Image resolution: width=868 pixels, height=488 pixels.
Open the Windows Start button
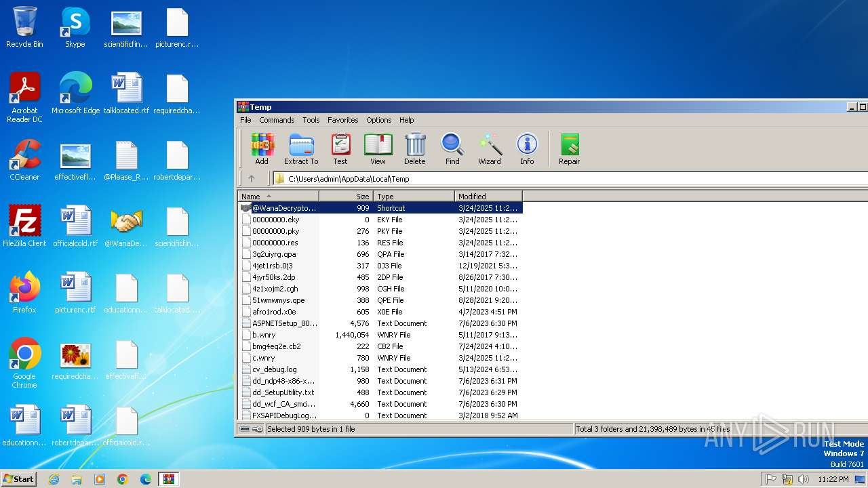[19, 479]
